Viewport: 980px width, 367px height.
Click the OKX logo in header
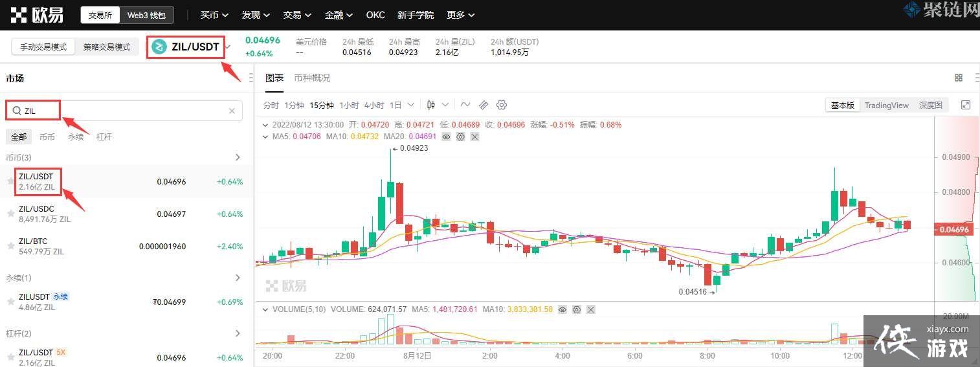(x=37, y=14)
